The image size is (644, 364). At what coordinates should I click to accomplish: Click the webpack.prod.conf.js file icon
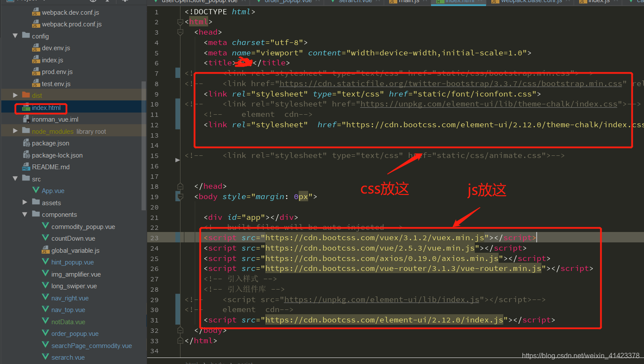(x=36, y=24)
